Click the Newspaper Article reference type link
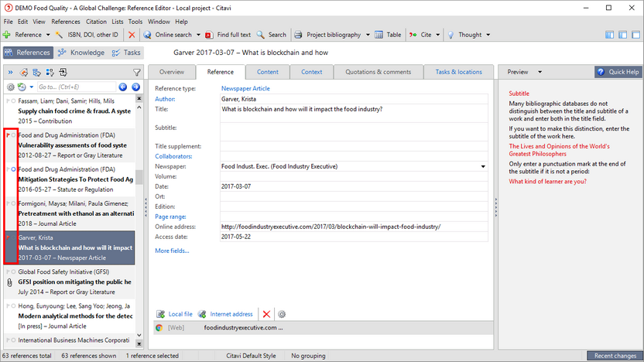This screenshot has height=362, width=644. tap(245, 88)
